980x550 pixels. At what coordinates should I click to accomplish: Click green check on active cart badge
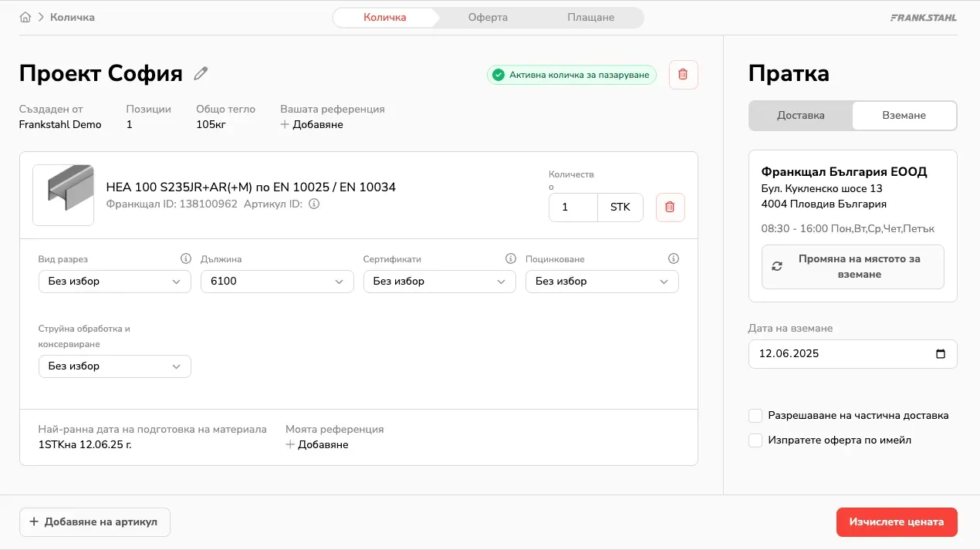click(498, 75)
